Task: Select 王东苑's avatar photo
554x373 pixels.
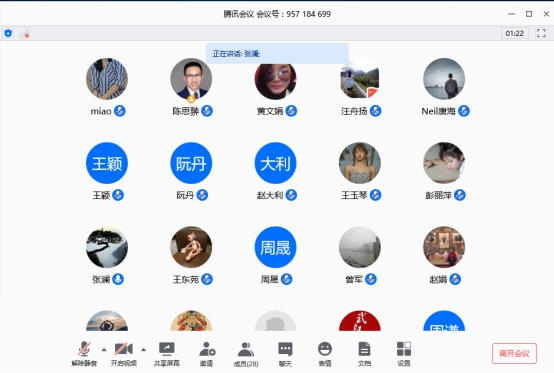Action: click(191, 247)
